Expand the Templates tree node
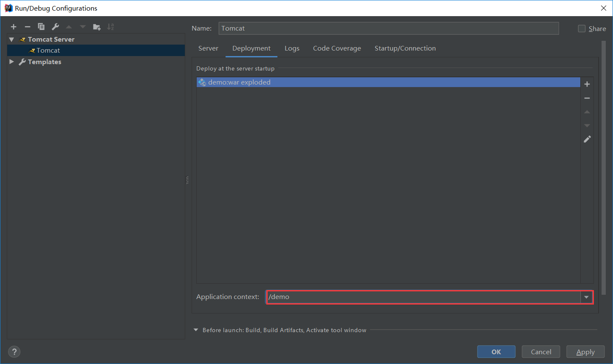This screenshot has width=613, height=364. pyautogui.click(x=11, y=62)
